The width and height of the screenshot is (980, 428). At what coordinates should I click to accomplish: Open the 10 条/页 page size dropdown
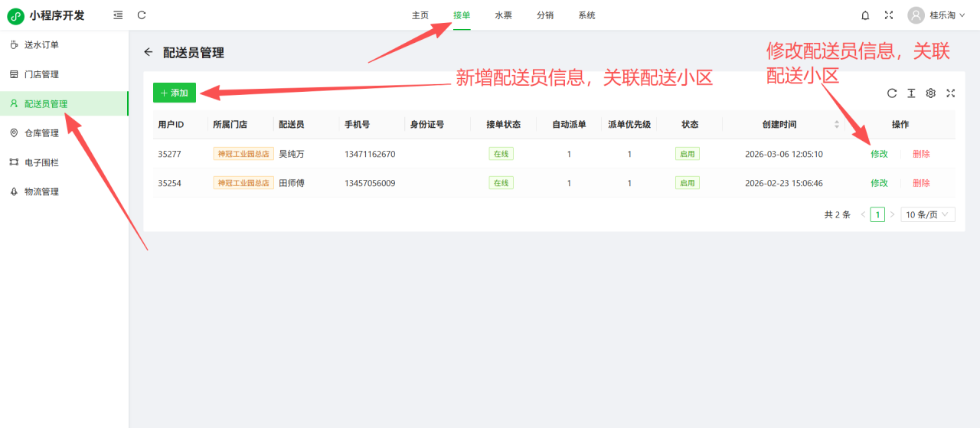(928, 214)
